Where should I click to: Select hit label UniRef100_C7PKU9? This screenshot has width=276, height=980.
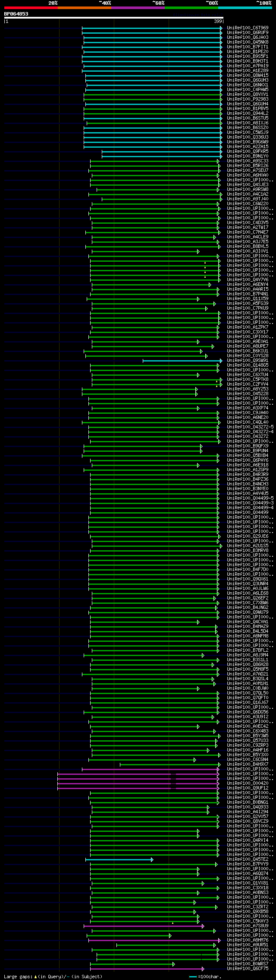pos(248,308)
